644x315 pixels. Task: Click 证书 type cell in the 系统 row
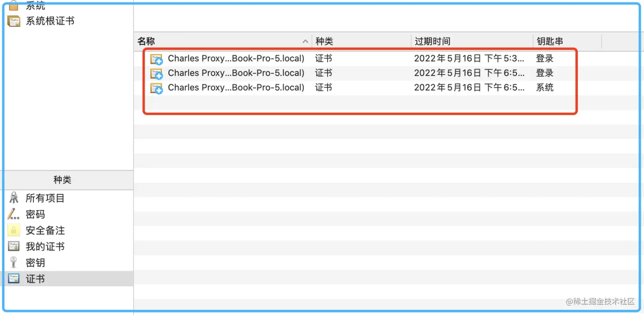pos(324,88)
